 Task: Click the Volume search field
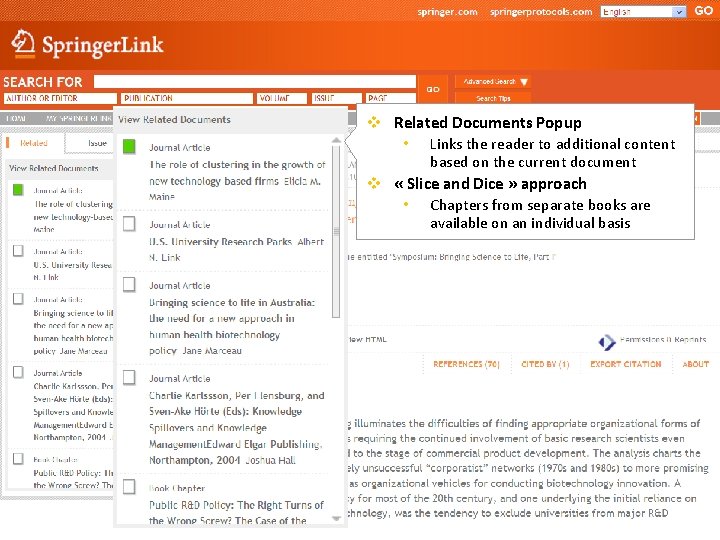click(x=282, y=98)
